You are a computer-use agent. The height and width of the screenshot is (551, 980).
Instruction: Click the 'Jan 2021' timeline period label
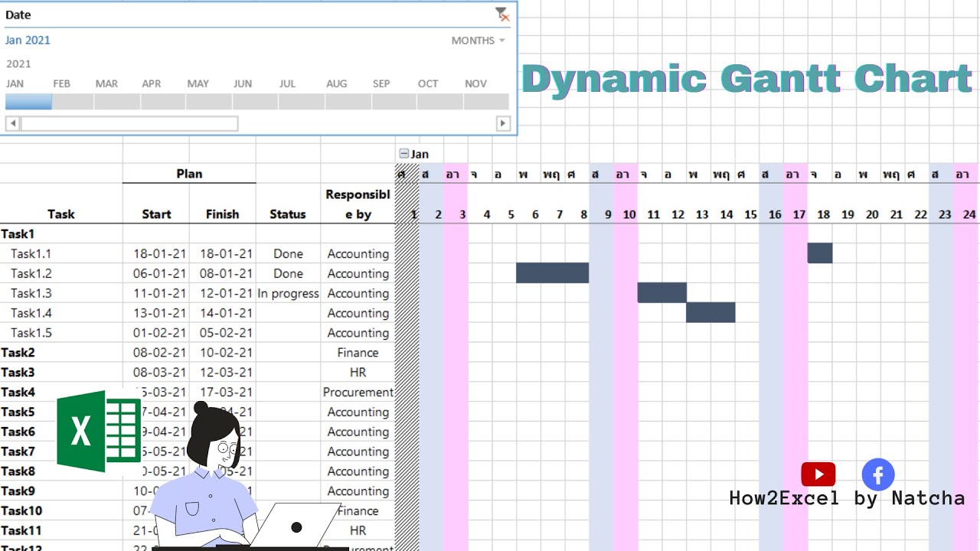(28, 40)
